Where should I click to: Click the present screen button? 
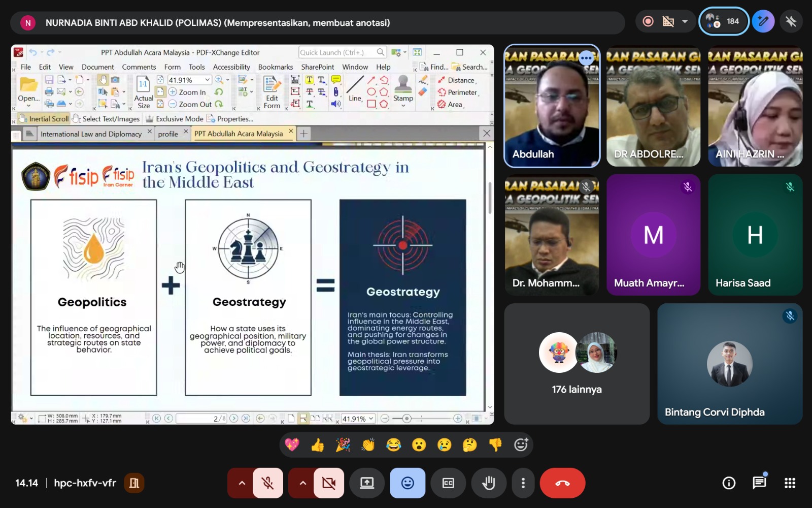(x=367, y=483)
